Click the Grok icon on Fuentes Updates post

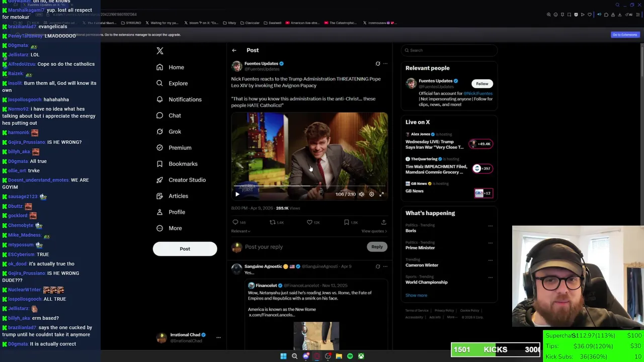(x=378, y=64)
